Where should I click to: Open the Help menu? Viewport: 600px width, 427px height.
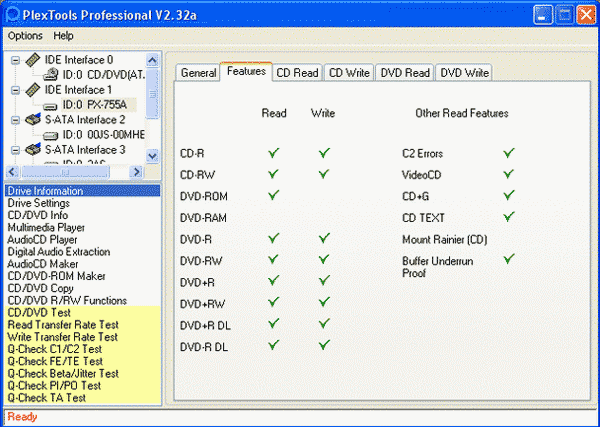tap(63, 36)
